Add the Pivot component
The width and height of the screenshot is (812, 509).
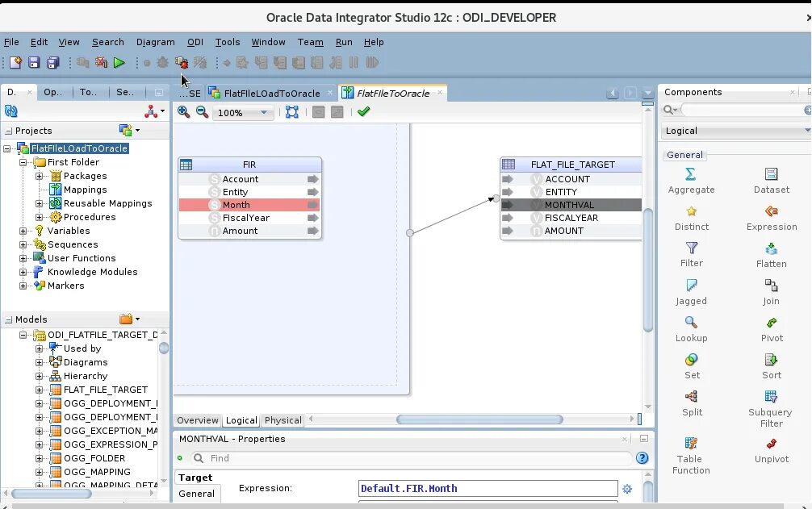pyautogui.click(x=771, y=328)
